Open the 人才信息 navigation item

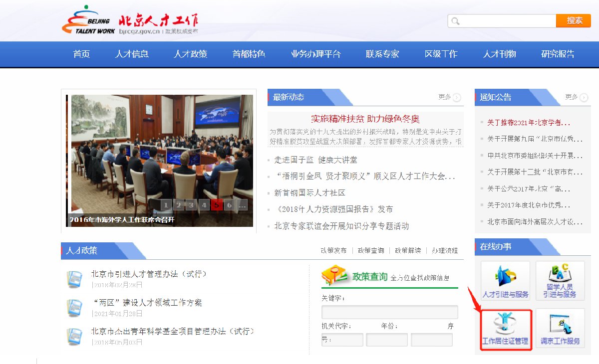click(x=132, y=54)
